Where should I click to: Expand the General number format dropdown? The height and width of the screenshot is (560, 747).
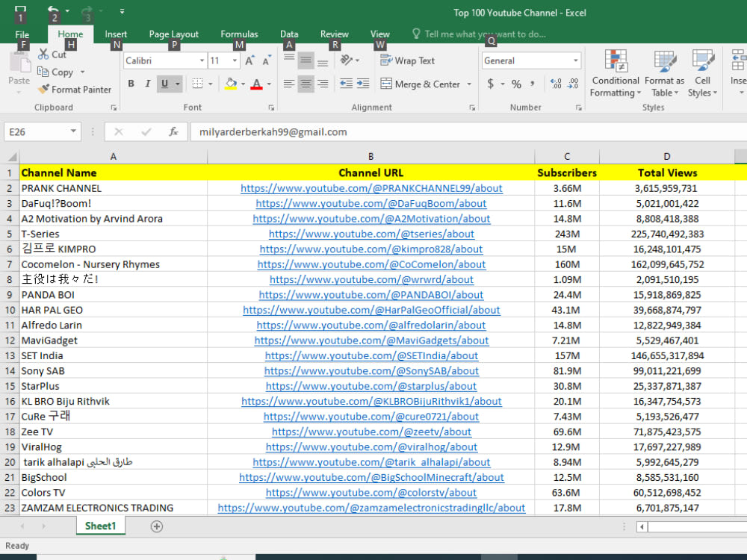click(x=575, y=60)
